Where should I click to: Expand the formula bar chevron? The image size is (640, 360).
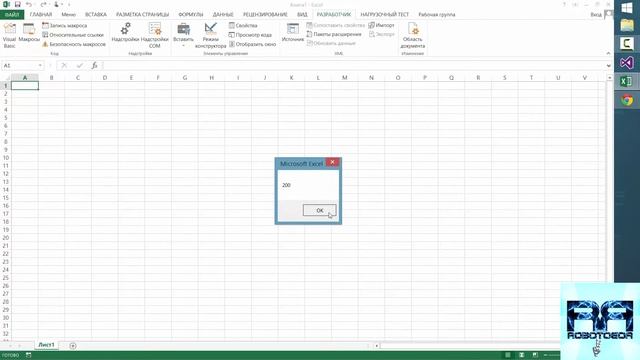click(x=609, y=66)
